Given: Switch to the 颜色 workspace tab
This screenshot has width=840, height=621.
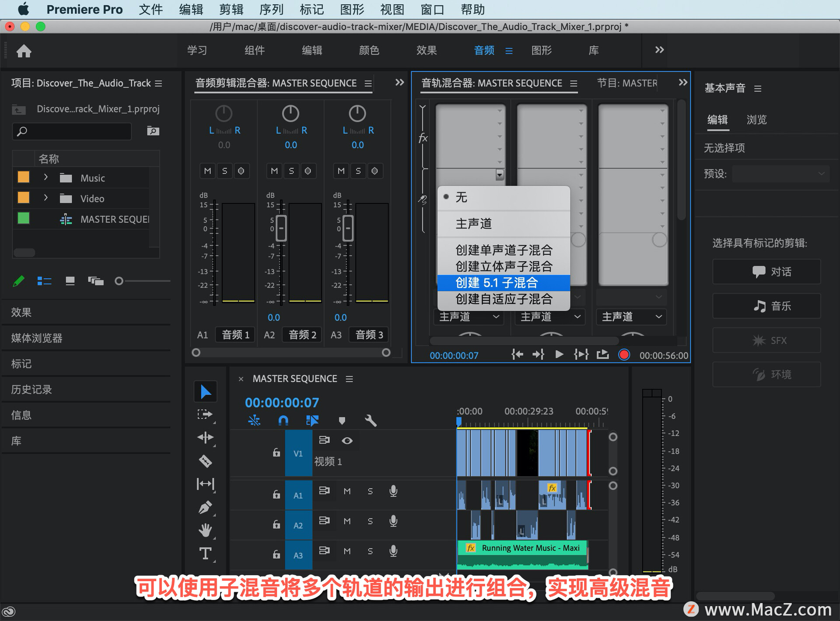Looking at the screenshot, I should (369, 50).
